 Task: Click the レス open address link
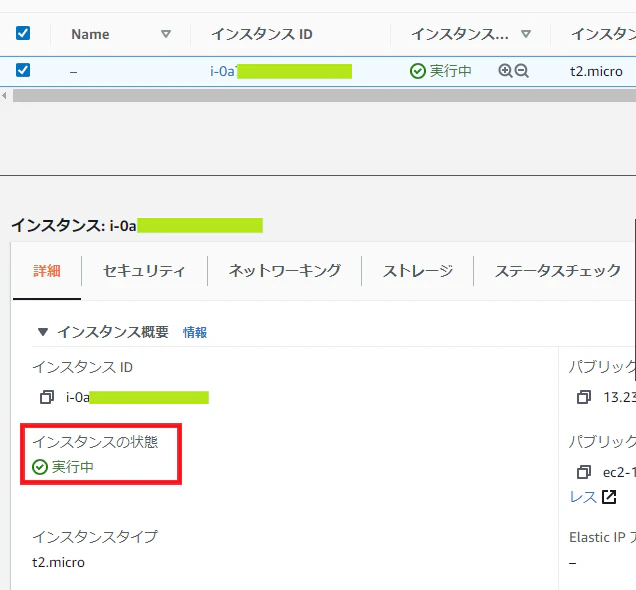pyautogui.click(x=583, y=497)
